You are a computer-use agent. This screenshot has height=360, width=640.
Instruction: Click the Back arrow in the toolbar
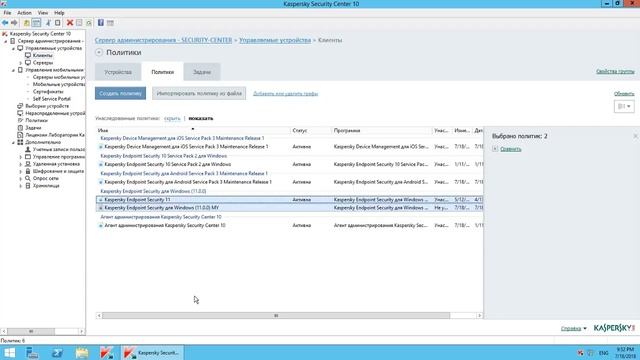5,23
